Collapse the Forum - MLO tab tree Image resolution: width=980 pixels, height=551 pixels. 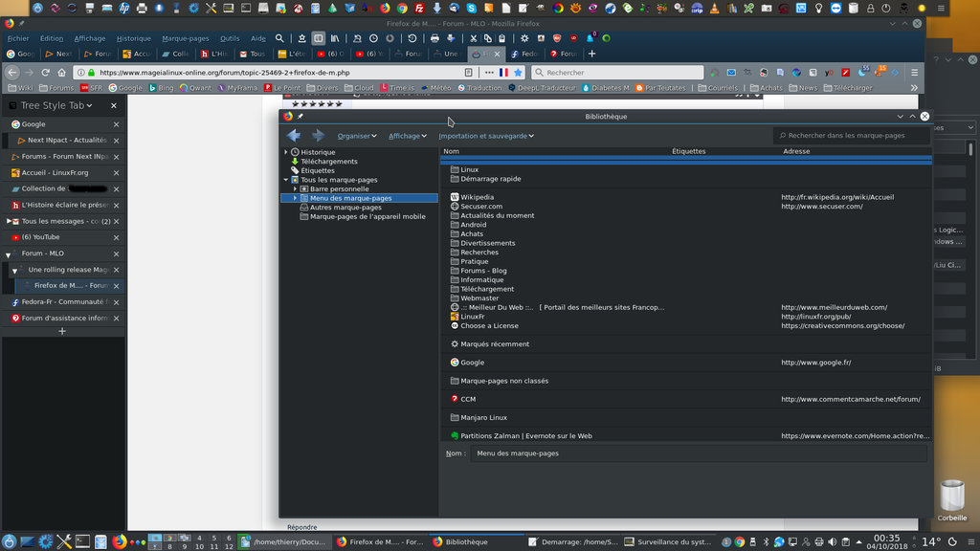(8, 254)
